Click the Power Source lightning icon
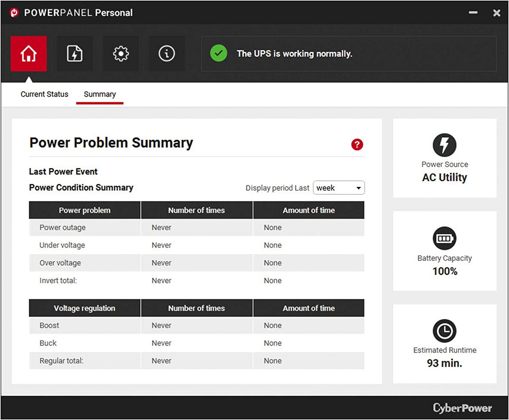This screenshot has height=420, width=509. [444, 145]
